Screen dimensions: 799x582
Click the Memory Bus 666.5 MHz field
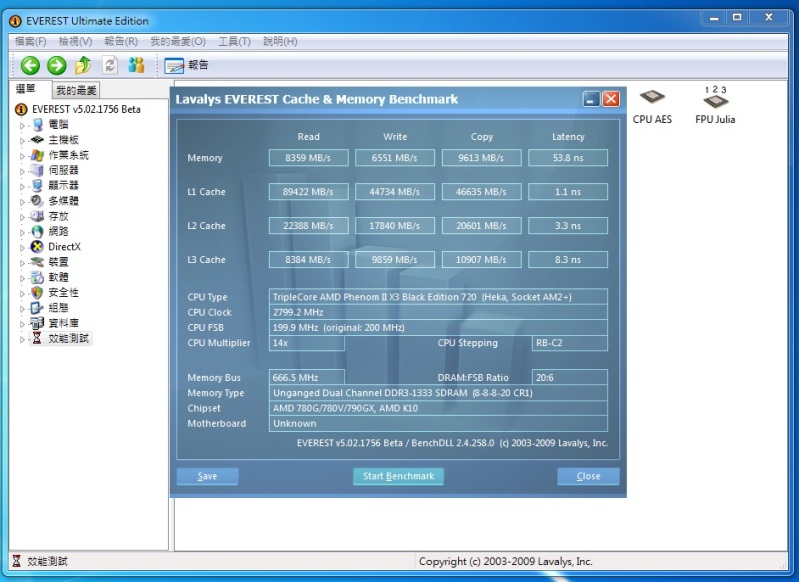tap(307, 378)
